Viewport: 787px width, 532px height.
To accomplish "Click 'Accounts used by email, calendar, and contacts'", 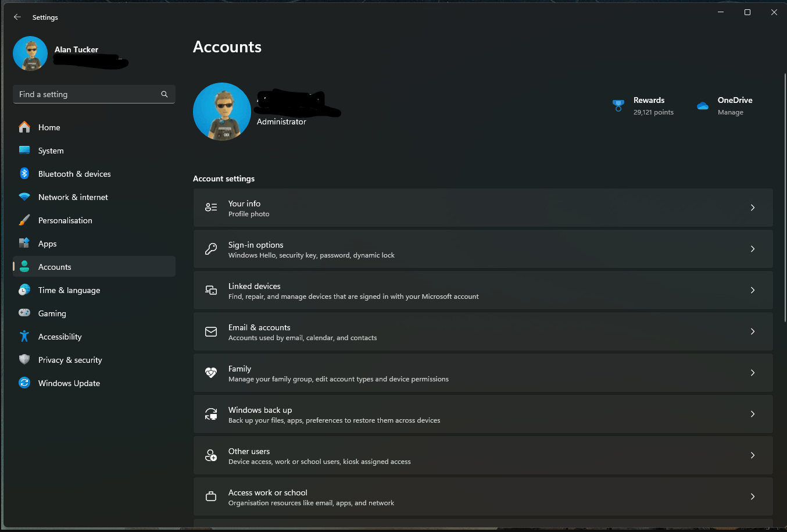I will 302,338.
